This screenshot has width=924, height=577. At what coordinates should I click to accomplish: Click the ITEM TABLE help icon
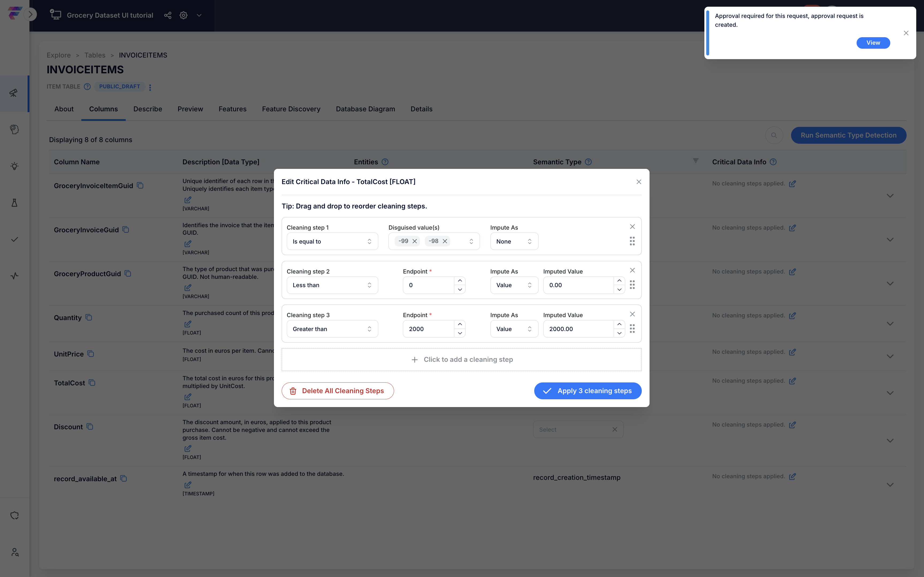(87, 87)
